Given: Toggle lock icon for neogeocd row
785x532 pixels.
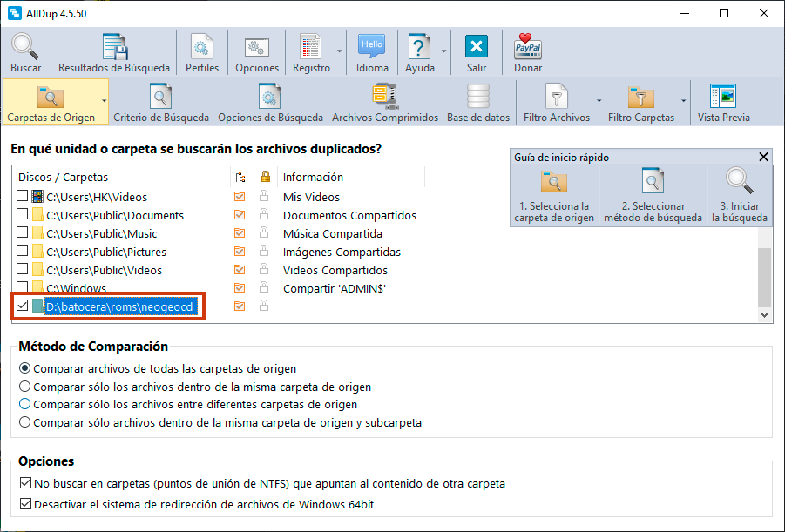Looking at the screenshot, I should 264,306.
